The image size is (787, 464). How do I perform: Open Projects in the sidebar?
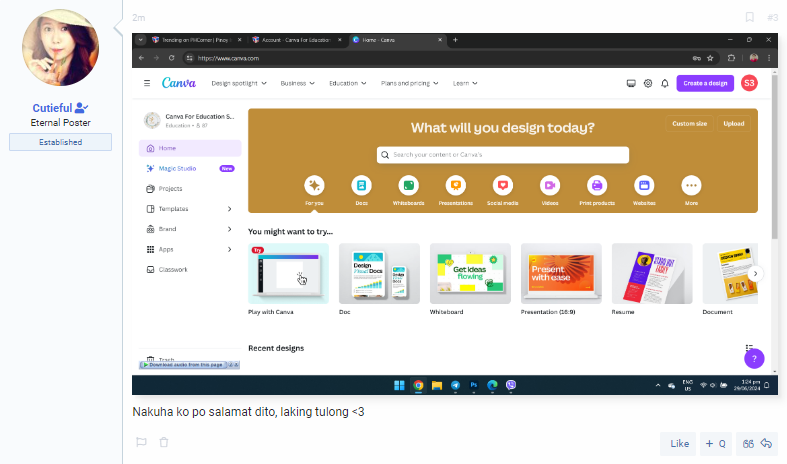(x=190, y=189)
